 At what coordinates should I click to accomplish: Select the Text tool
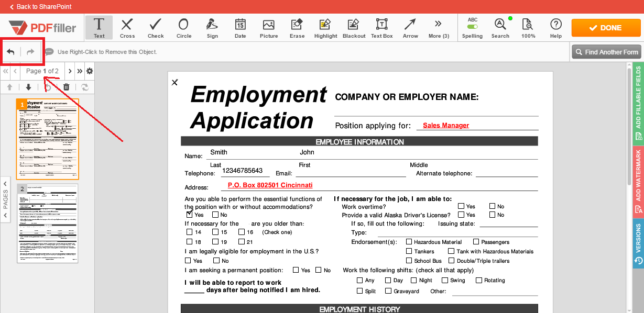coord(99,28)
